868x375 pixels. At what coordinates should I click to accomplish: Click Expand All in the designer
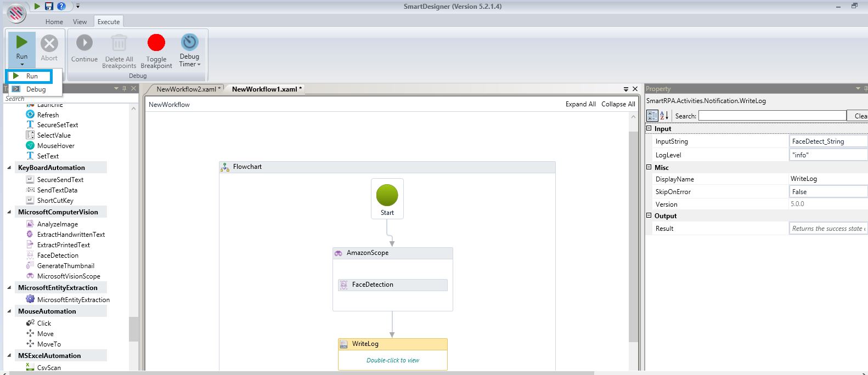point(580,104)
